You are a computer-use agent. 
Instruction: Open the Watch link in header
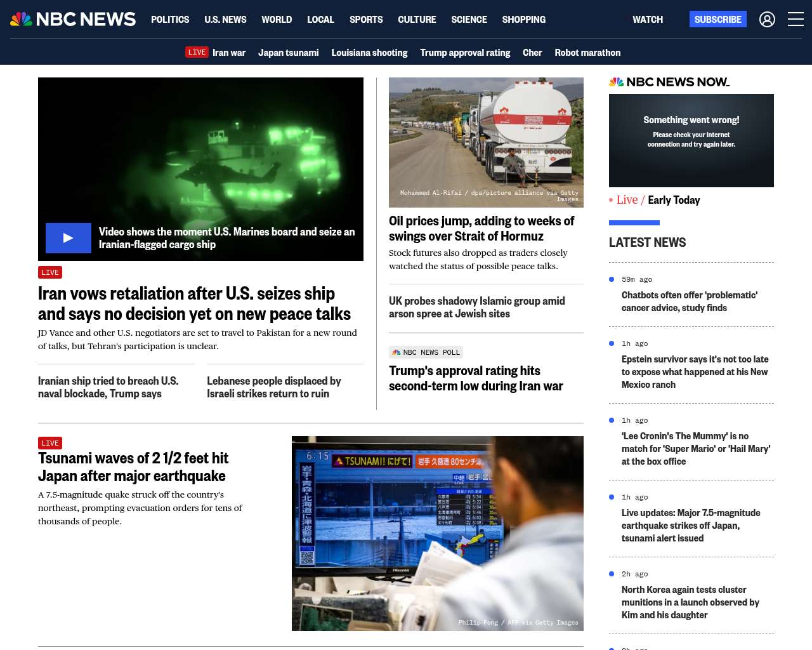[x=647, y=20]
